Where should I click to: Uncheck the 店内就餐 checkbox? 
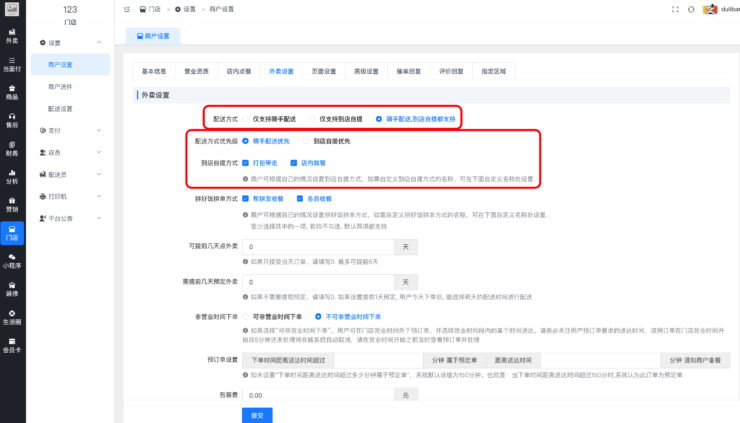pos(293,161)
